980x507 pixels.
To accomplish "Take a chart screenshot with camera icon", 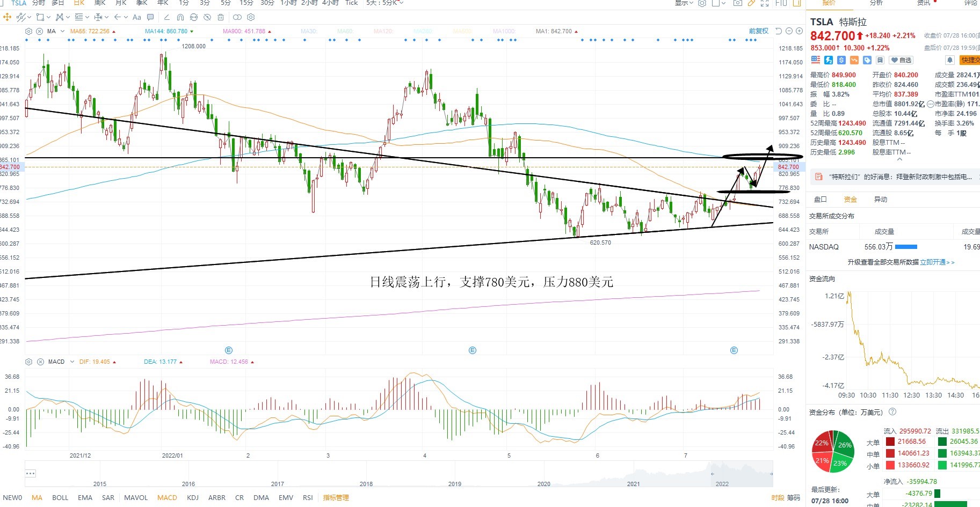I will point(738,3).
